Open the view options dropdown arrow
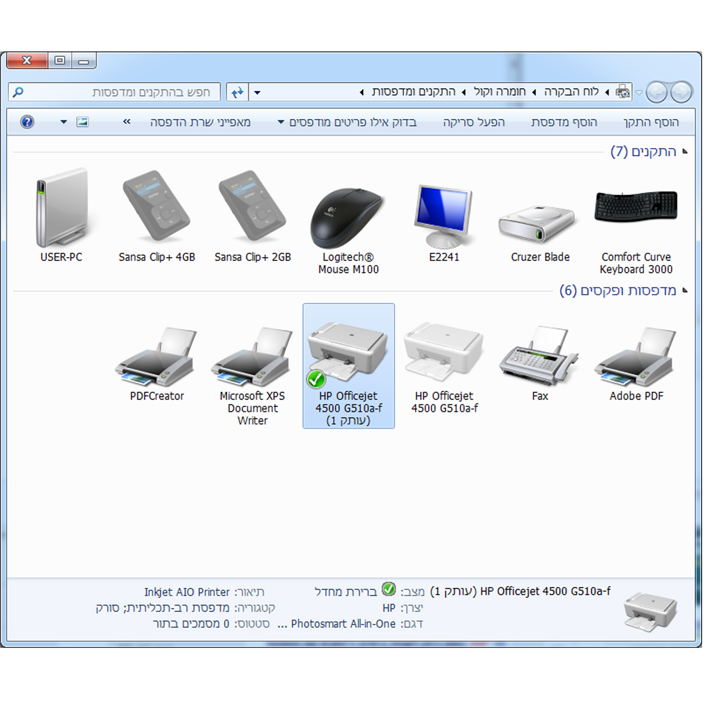Image resolution: width=728 pixels, height=728 pixels. point(64,122)
